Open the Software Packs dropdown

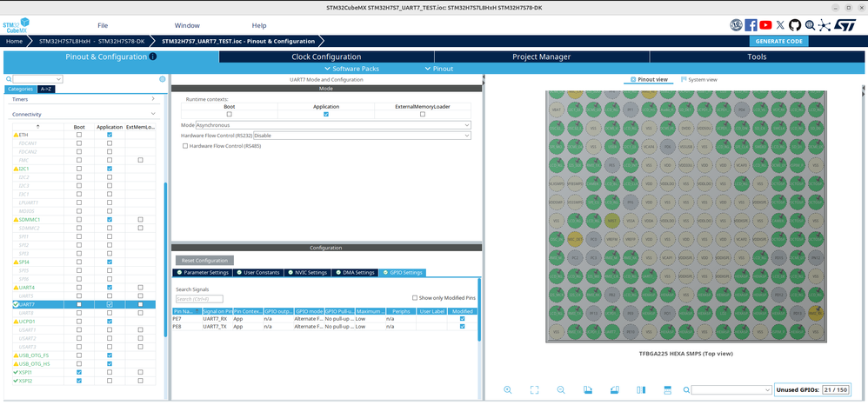[x=351, y=69]
